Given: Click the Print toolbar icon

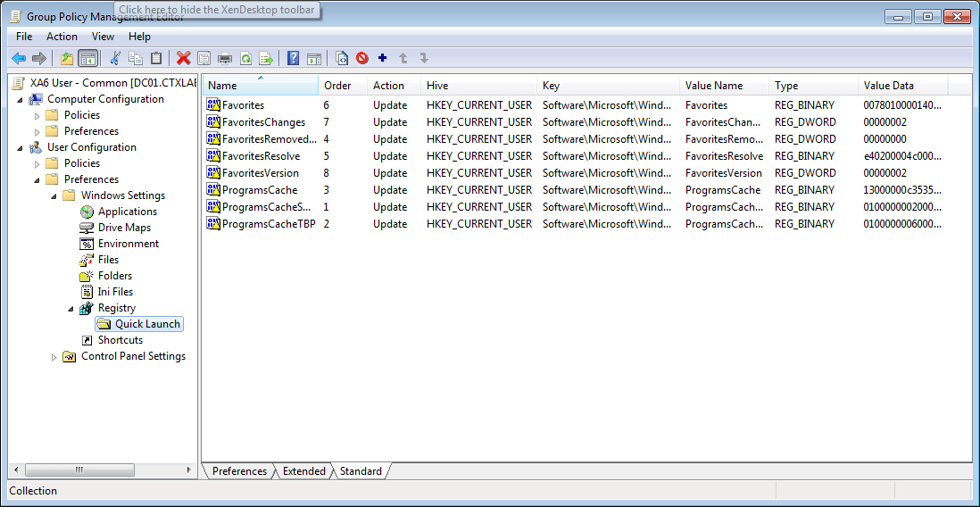Looking at the screenshot, I should 225,59.
